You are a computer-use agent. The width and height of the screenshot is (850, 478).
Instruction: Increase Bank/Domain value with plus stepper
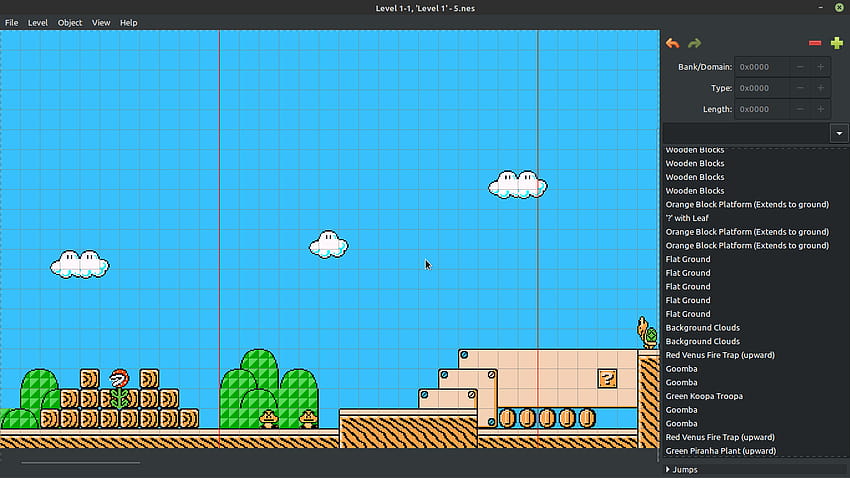point(821,67)
